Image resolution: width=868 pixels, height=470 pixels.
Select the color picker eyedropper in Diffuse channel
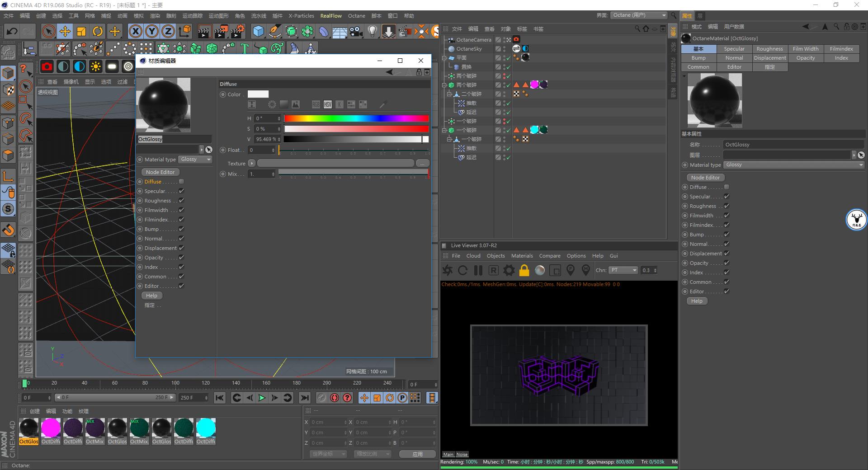pos(382,104)
